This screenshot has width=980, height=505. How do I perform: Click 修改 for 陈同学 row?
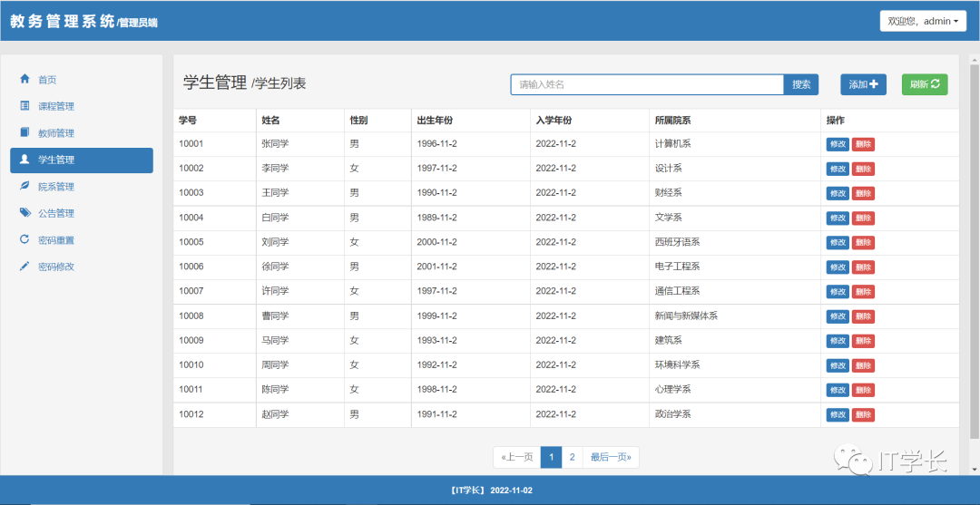tap(838, 390)
